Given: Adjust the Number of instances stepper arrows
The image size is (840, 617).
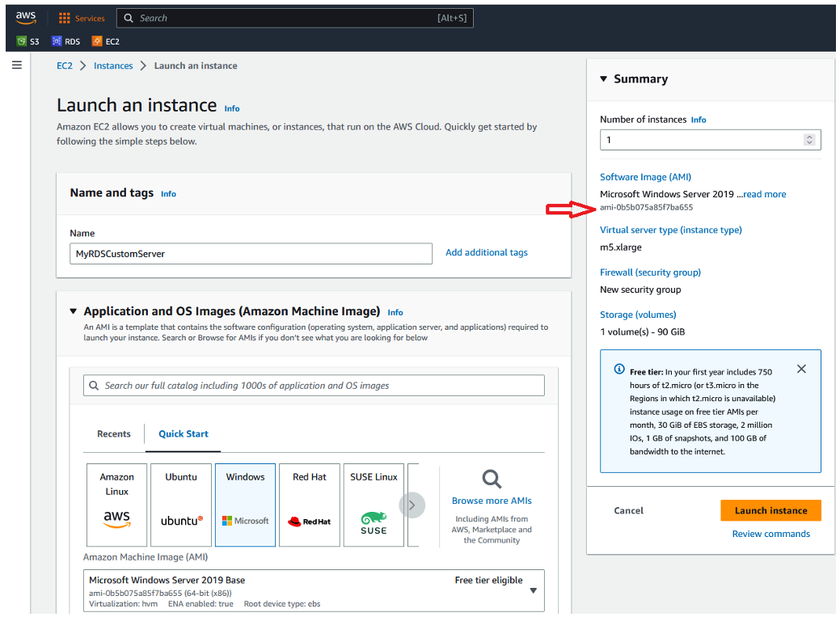Looking at the screenshot, I should [x=809, y=140].
